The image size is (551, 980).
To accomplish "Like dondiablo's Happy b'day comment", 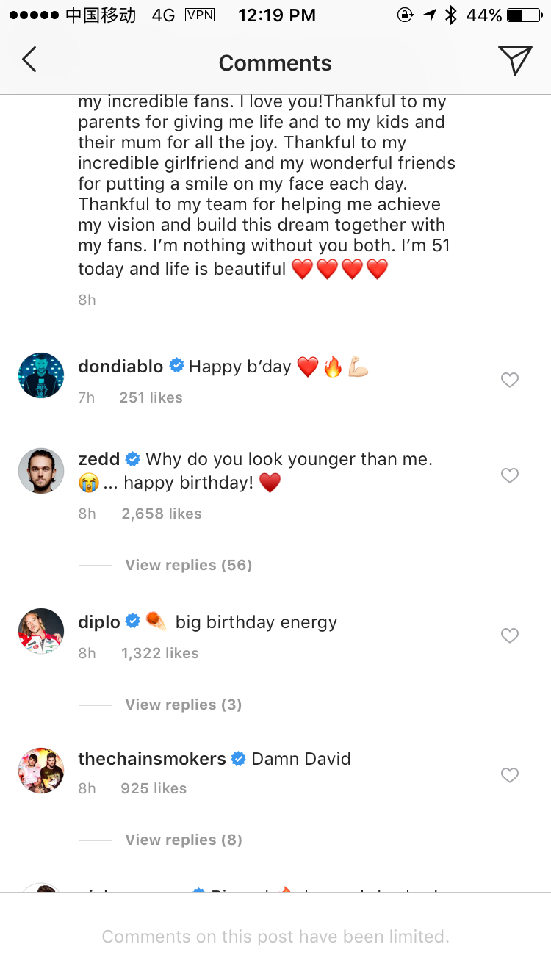I will point(509,380).
